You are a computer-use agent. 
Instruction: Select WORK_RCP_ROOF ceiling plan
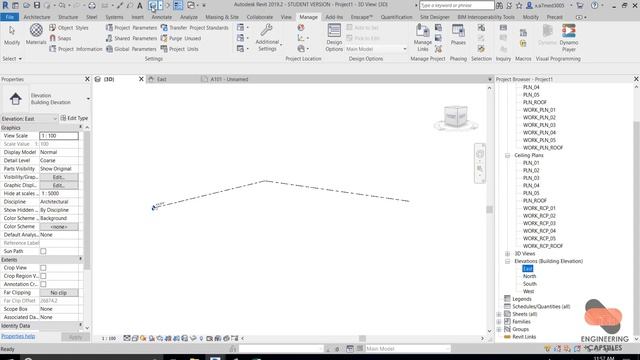click(x=542, y=246)
